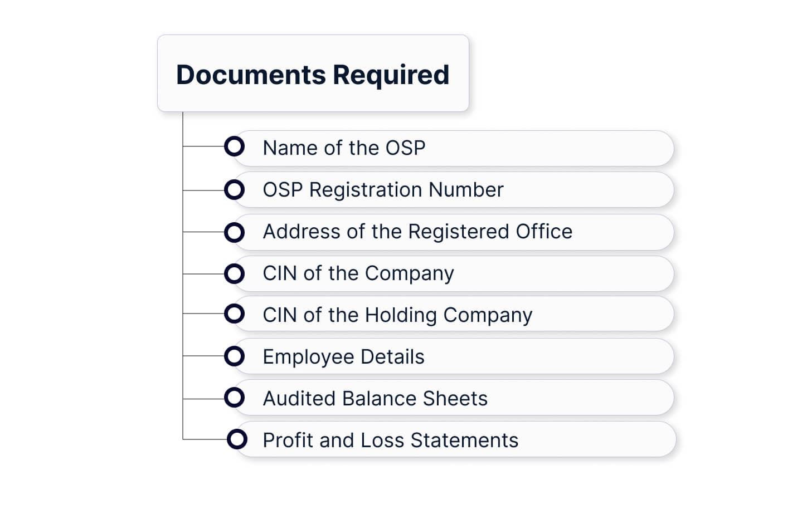Screen dimensions: 812x519
Task: Click the Documents Required title text
Action: (313, 75)
